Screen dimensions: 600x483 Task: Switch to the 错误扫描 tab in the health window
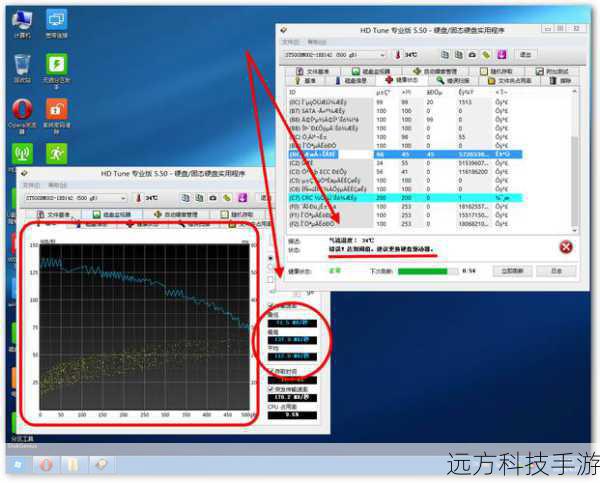452,80
